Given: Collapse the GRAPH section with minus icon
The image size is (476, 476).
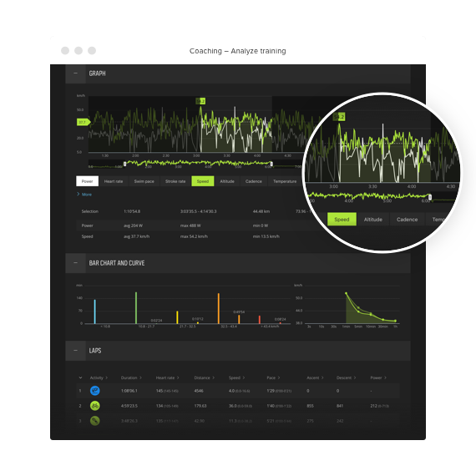Looking at the screenshot, I should (76, 73).
